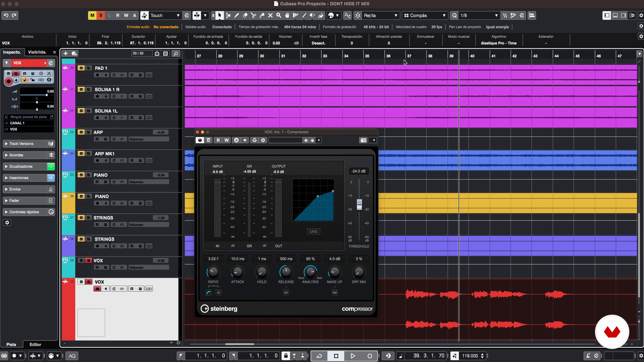Open the Rejilla snap type dropdown

point(381,15)
